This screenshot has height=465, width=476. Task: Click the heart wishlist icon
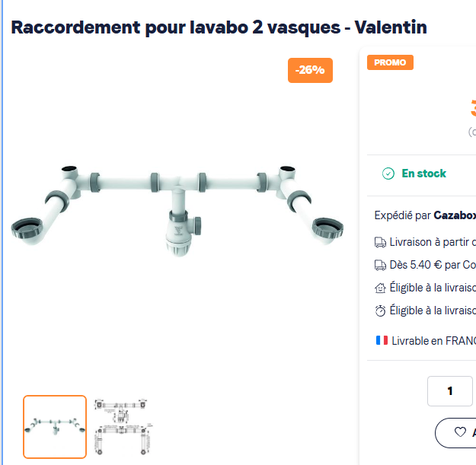coord(460,432)
